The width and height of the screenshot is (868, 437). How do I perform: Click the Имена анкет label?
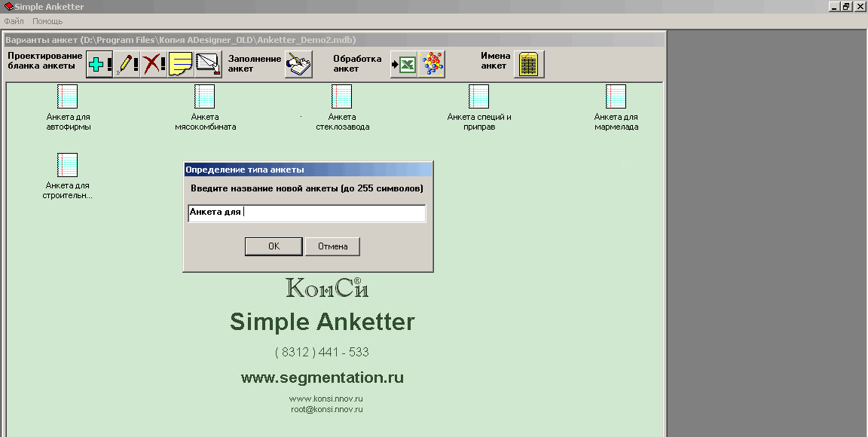coord(496,61)
